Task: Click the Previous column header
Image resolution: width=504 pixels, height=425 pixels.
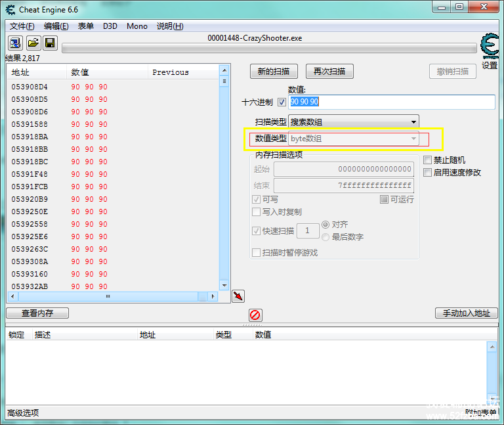Action: [x=183, y=72]
